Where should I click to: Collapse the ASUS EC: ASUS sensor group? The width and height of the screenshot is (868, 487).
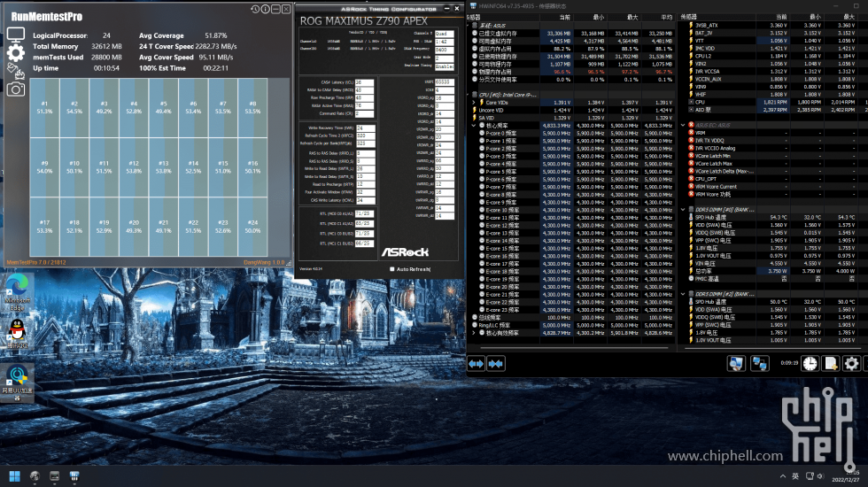pyautogui.click(x=683, y=125)
